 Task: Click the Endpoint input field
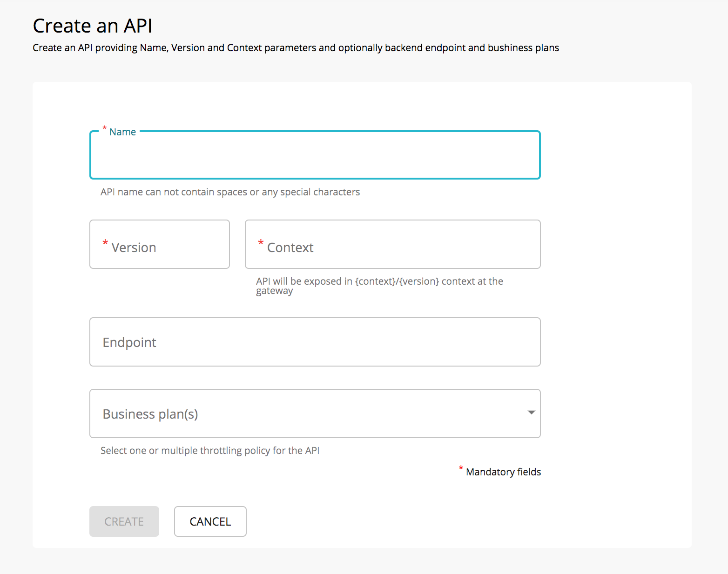pos(315,342)
